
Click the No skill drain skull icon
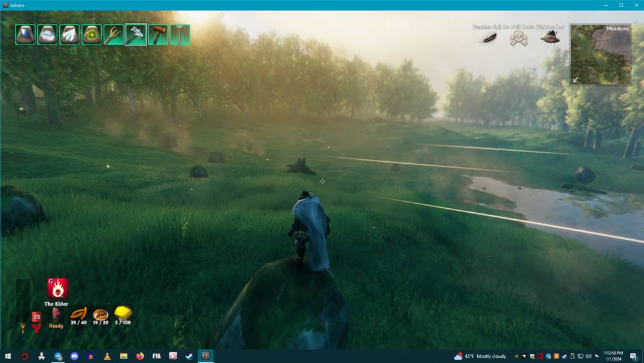[x=518, y=39]
